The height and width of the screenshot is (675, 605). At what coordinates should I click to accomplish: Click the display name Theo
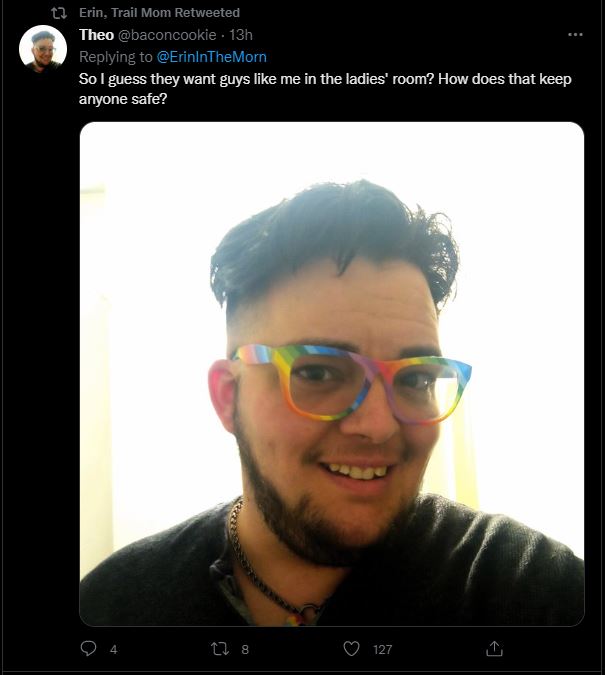96,35
